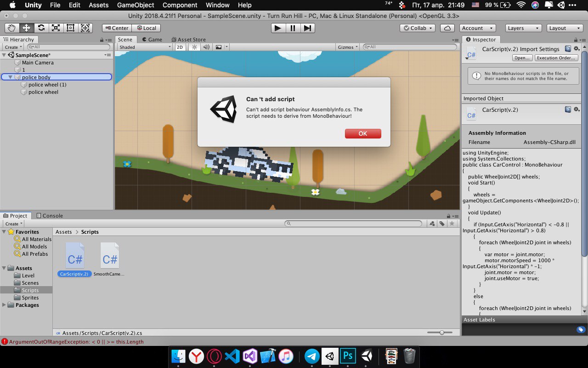The height and width of the screenshot is (368, 588).
Task: Switch to Console tab
Action: point(49,216)
